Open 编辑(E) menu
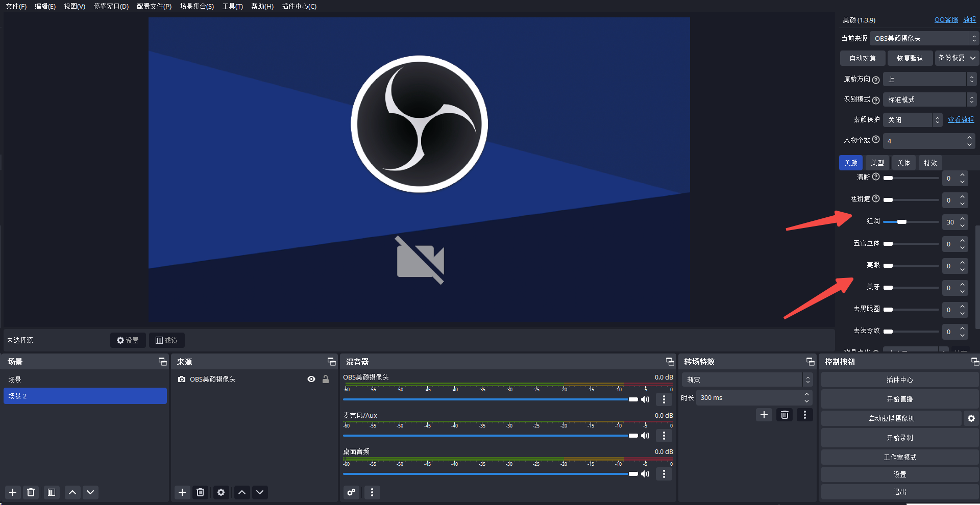The height and width of the screenshot is (505, 980). click(x=45, y=6)
